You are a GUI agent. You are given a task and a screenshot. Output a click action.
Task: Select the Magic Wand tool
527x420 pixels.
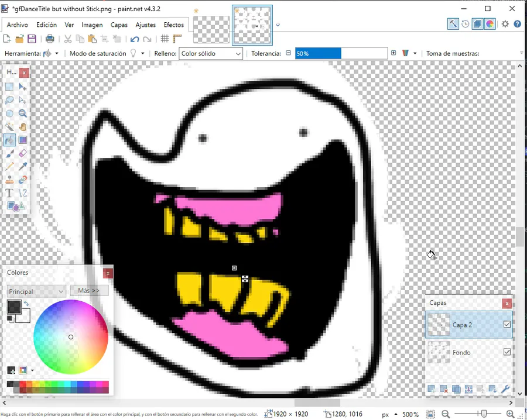(9, 127)
